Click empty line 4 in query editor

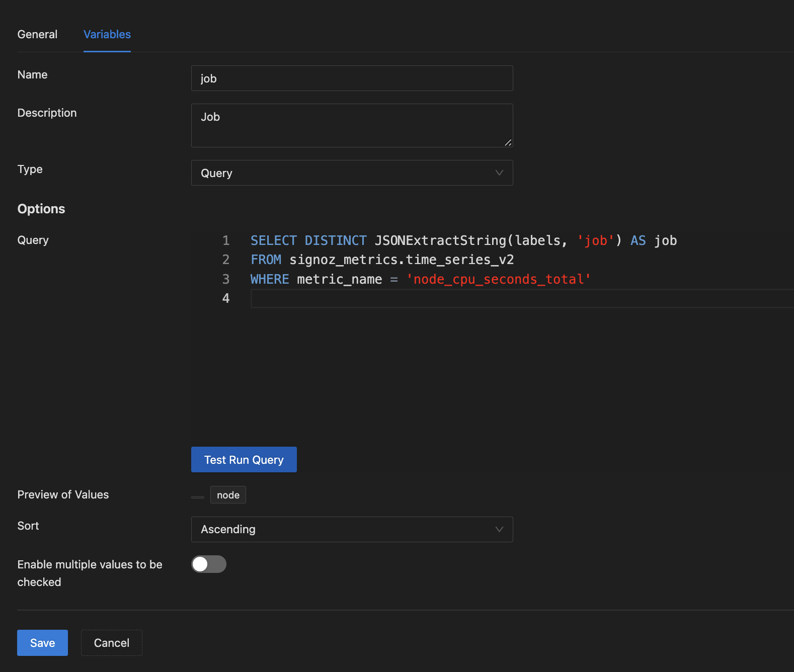(522, 298)
